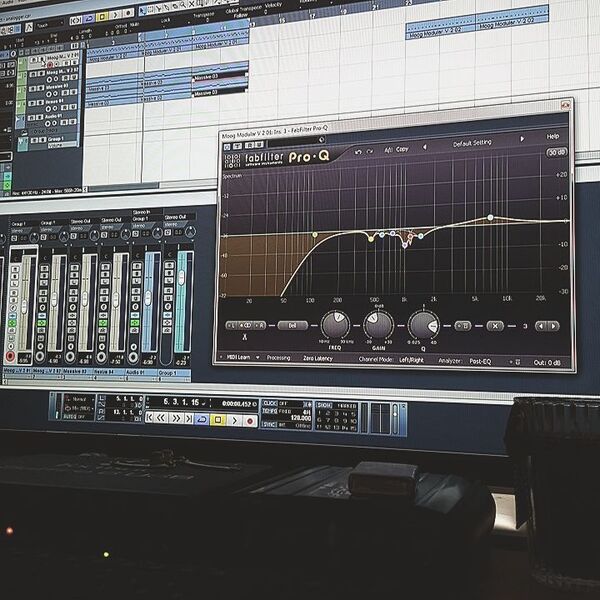Delete the selected band with X button
This screenshot has width=600, height=600.
495,326
